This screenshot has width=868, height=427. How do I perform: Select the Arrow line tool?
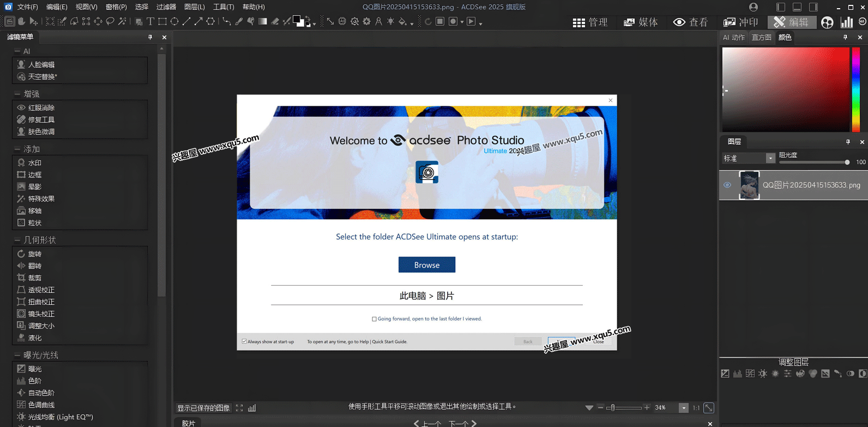[198, 22]
